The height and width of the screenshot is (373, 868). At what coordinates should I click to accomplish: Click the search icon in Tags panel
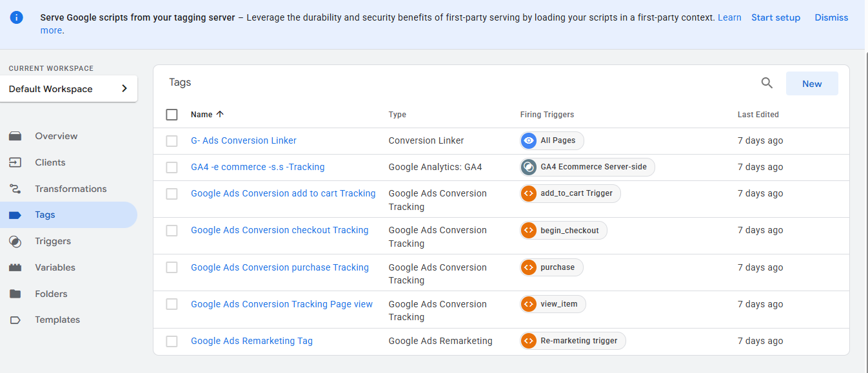(767, 83)
